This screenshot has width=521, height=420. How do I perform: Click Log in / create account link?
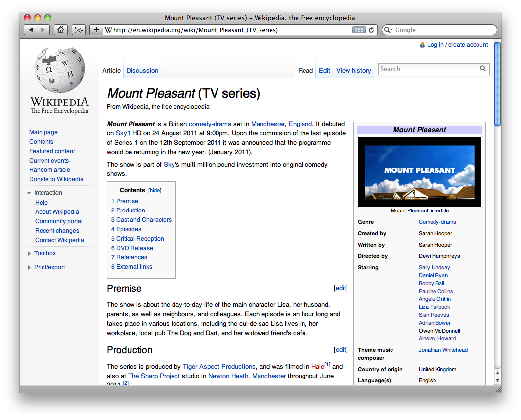pos(458,45)
